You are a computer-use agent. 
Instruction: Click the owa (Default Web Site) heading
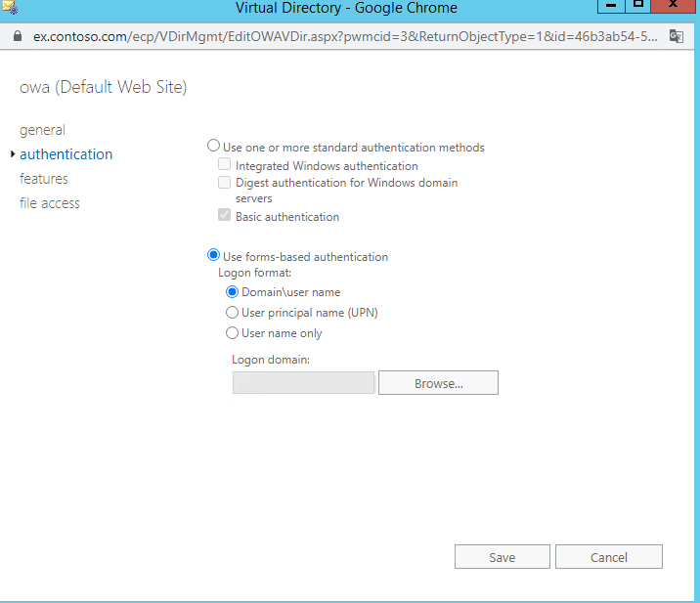click(103, 87)
